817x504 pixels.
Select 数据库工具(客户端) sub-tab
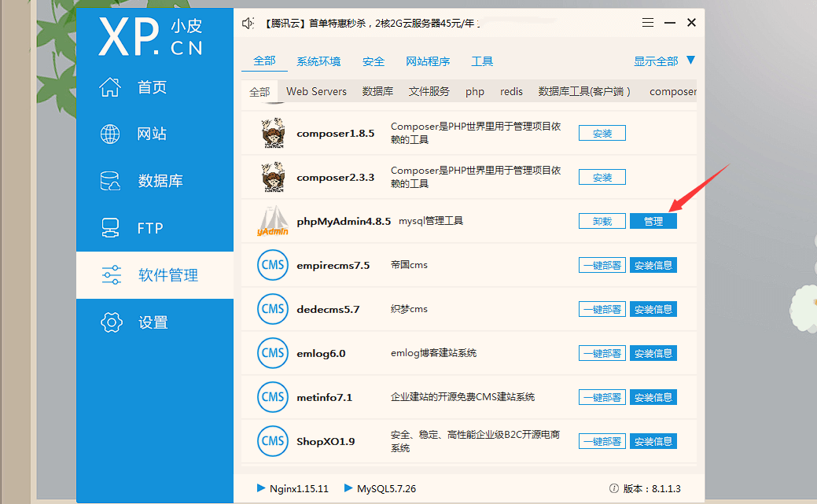(584, 92)
